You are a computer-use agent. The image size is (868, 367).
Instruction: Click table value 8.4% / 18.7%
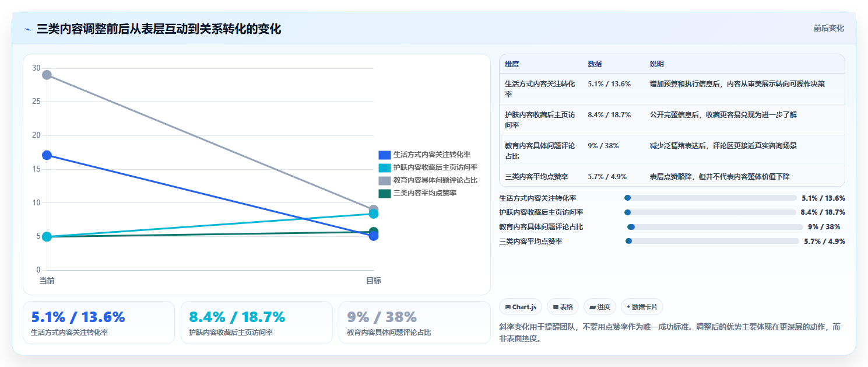[609, 114]
